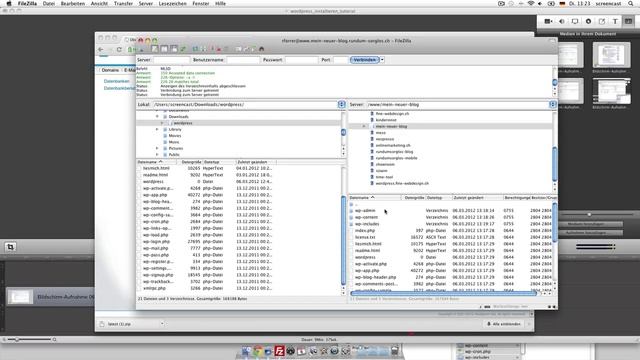This screenshot has width=640, height=360.
Task: Select rundumsorglos-mobile in the remote tree
Action: point(396,158)
